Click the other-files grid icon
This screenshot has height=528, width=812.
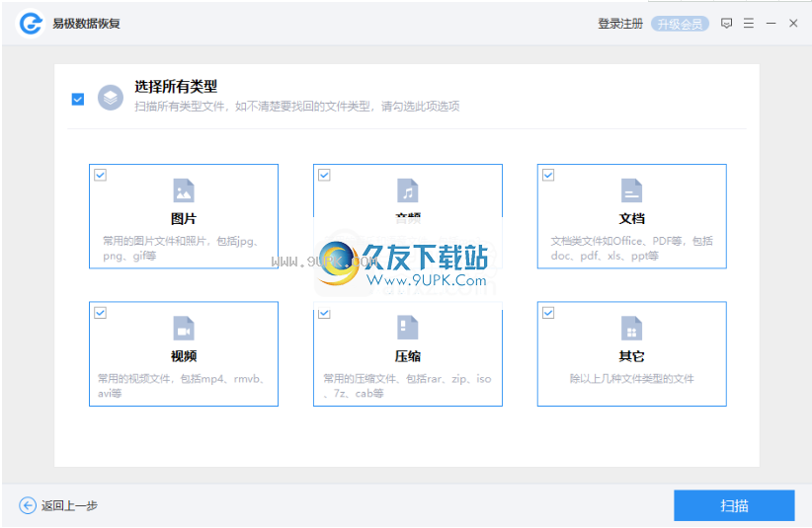[631, 328]
